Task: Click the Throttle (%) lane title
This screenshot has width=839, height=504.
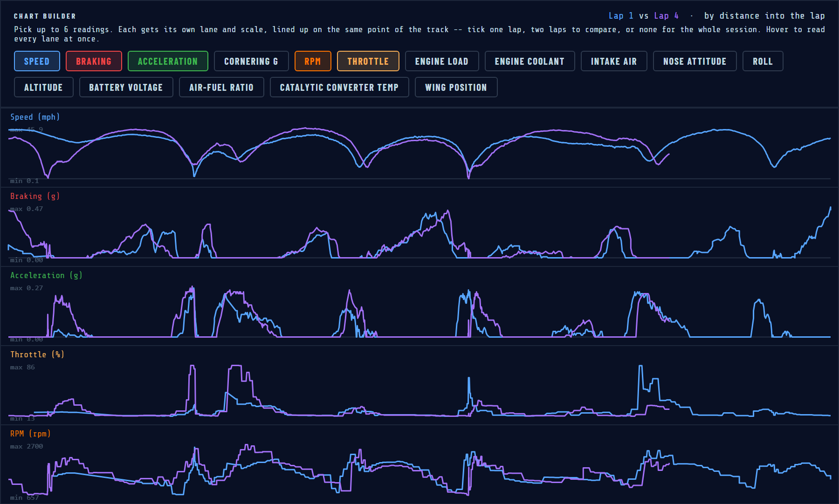Action: coord(37,354)
